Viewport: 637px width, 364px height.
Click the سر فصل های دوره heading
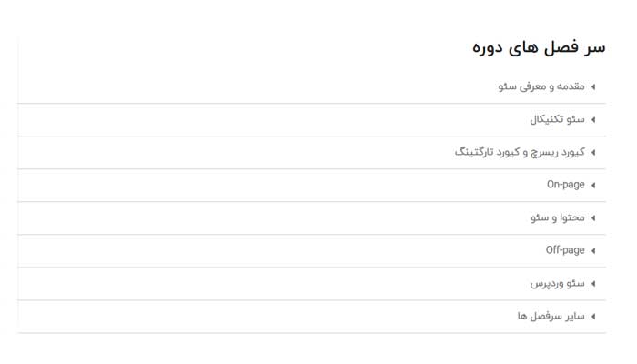tap(539, 48)
